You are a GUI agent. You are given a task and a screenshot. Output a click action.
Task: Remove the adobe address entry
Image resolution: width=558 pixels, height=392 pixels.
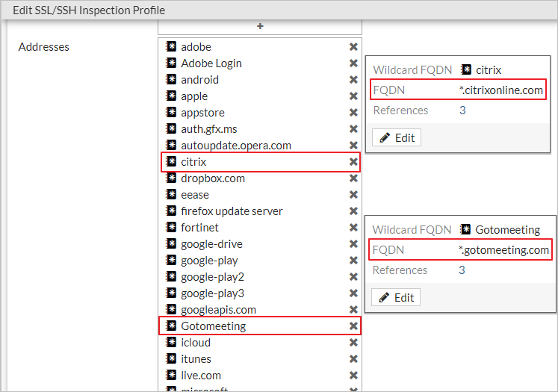(x=353, y=47)
